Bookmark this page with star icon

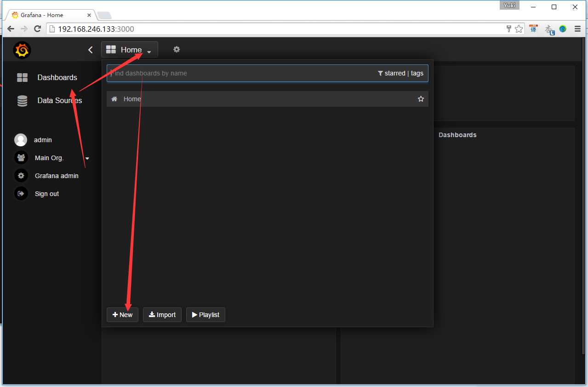click(x=519, y=29)
